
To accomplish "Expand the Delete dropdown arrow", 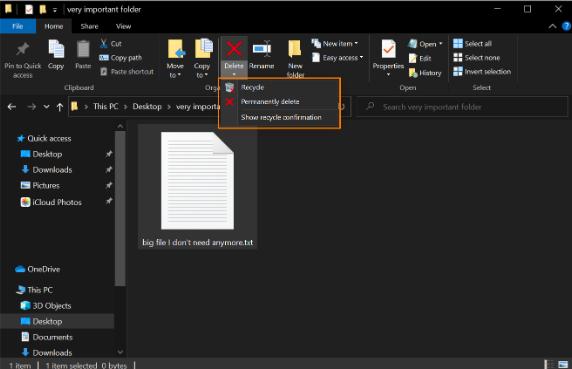I will pyautogui.click(x=234, y=74).
